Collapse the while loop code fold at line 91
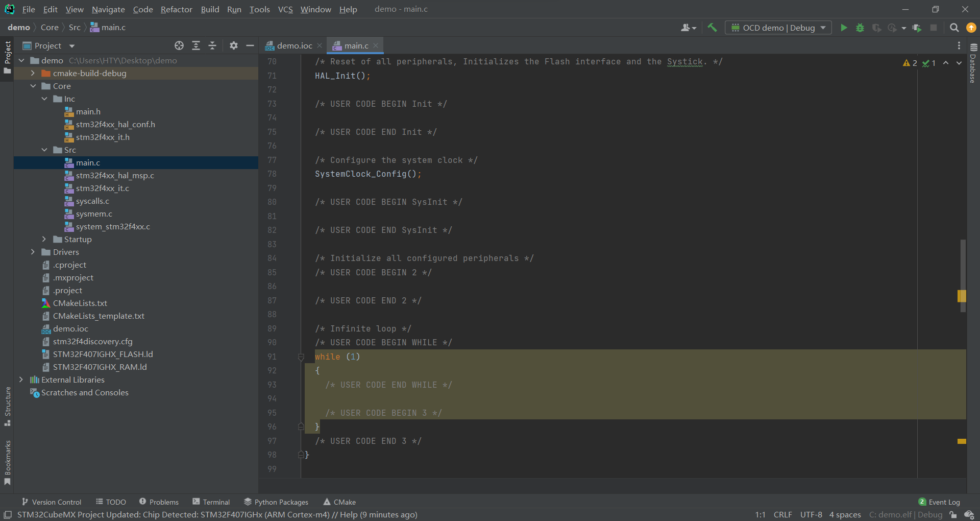Image resolution: width=980 pixels, height=521 pixels. pyautogui.click(x=301, y=357)
